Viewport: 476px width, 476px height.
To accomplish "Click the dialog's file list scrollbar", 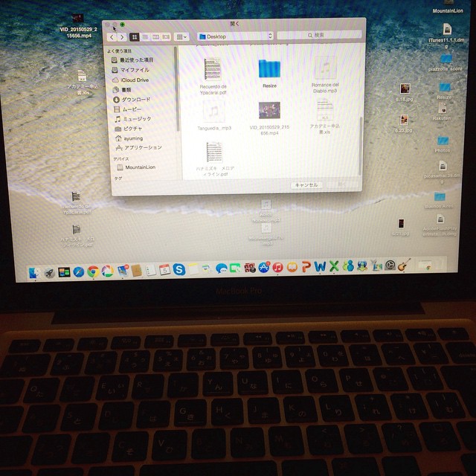I will click(x=361, y=146).
